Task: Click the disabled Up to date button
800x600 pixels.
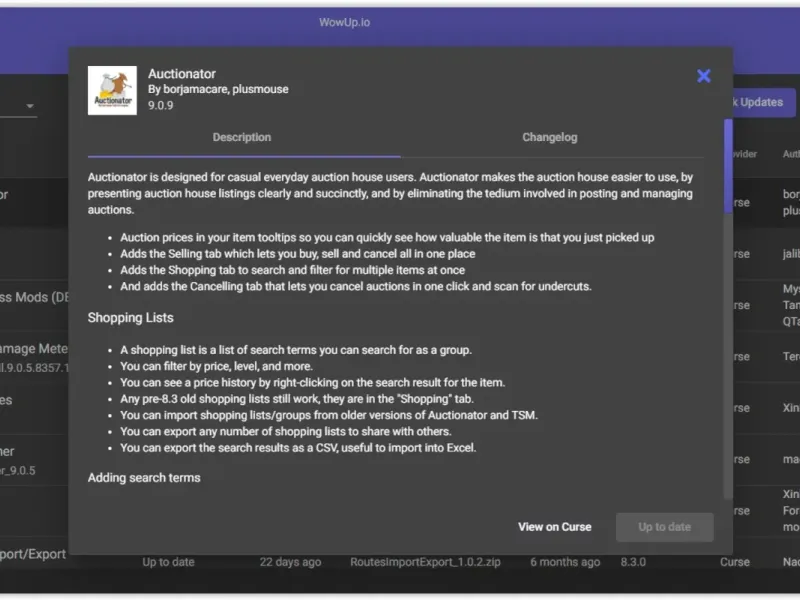Action: click(664, 527)
